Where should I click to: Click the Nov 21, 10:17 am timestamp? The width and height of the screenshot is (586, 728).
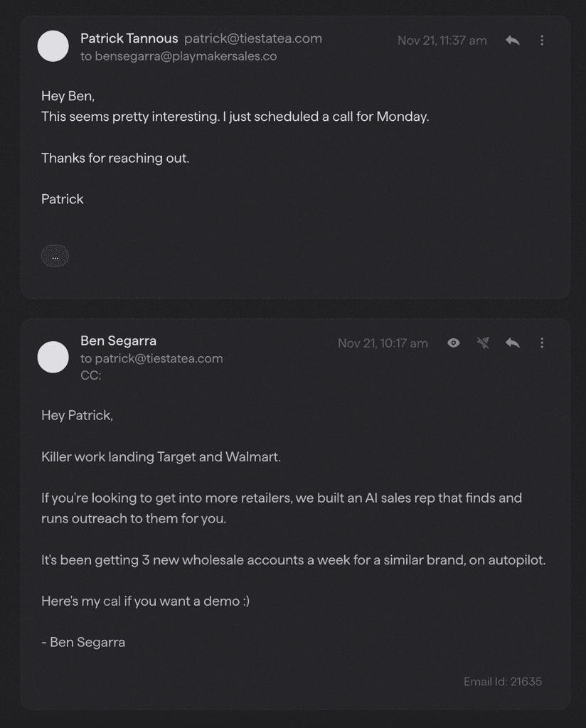[x=383, y=343]
